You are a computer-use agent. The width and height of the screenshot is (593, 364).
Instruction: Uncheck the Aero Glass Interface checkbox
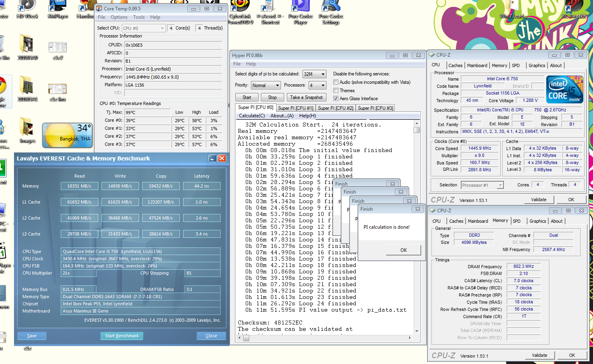point(336,99)
